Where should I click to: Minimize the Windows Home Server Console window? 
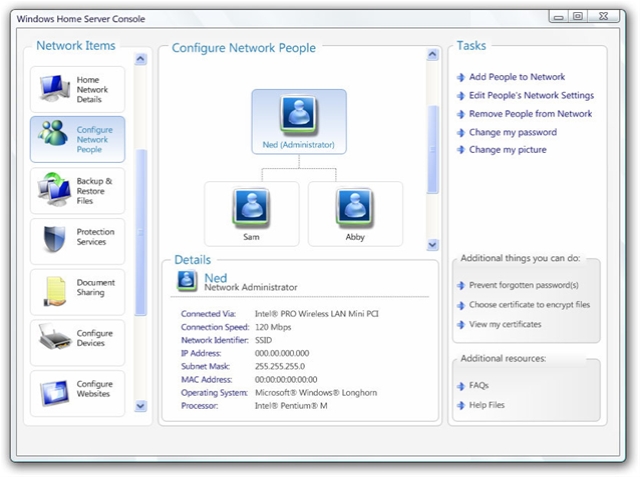559,16
